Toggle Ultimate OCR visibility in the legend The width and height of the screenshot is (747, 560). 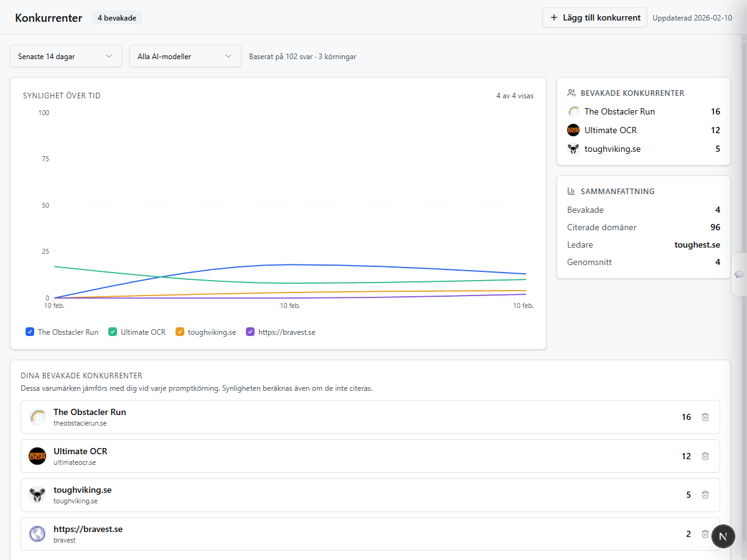click(x=112, y=332)
